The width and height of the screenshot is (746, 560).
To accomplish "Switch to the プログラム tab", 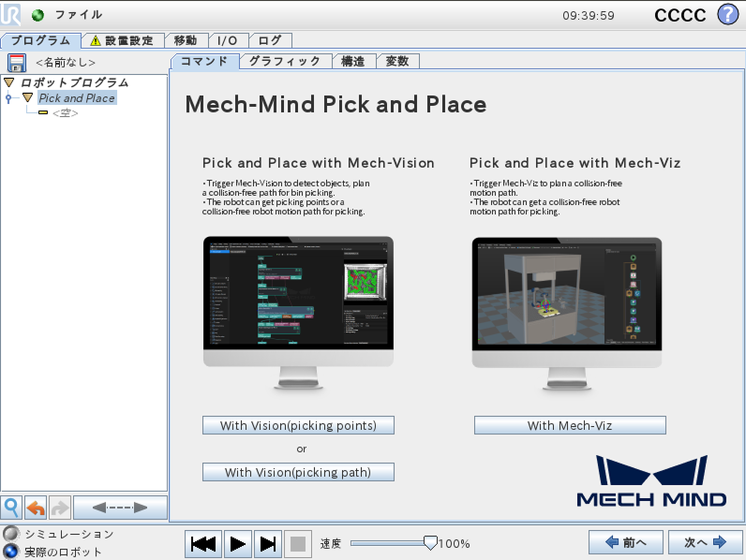I will pyautogui.click(x=41, y=40).
